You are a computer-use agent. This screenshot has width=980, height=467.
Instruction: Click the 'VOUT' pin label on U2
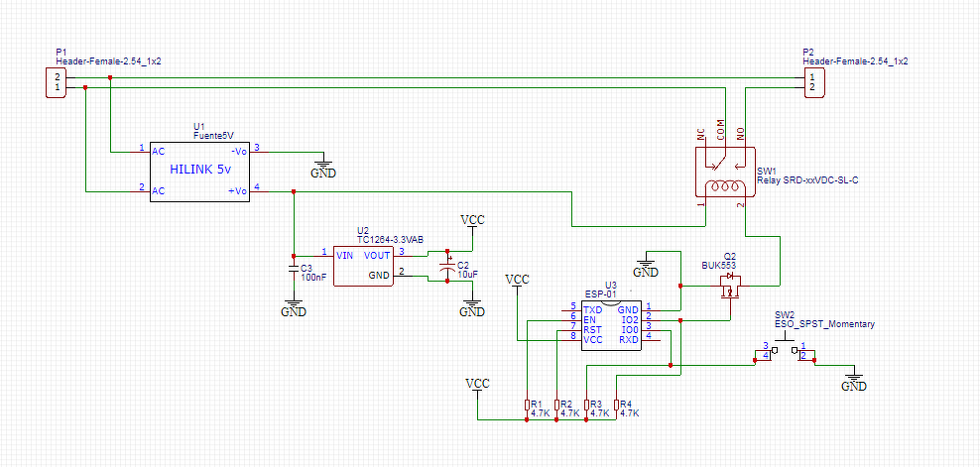[377, 255]
